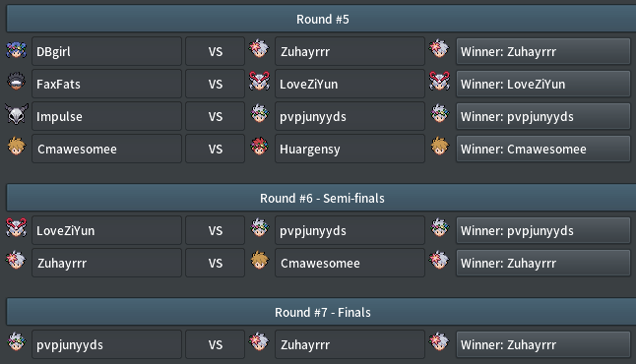Click Impulse's skull avatar icon
Screen dimensions: 636x364
coord(16,114)
